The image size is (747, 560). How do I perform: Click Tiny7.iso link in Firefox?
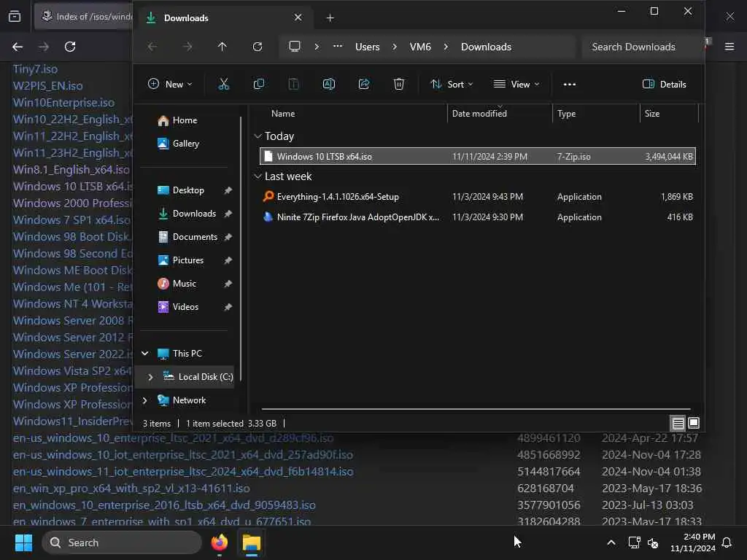(x=35, y=69)
